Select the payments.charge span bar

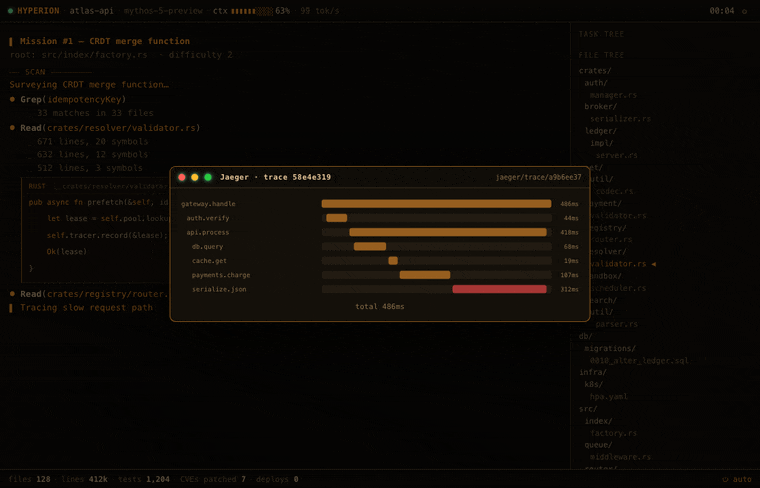tap(425, 275)
